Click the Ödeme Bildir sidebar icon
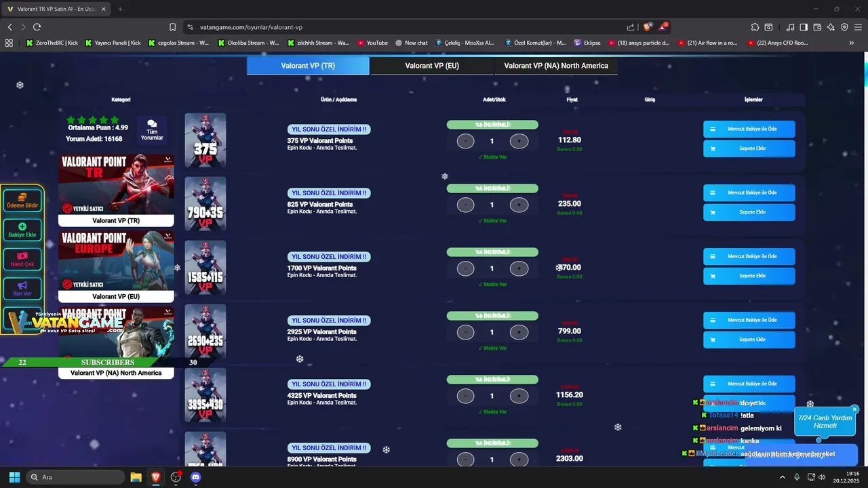This screenshot has width=868, height=488. 22,201
